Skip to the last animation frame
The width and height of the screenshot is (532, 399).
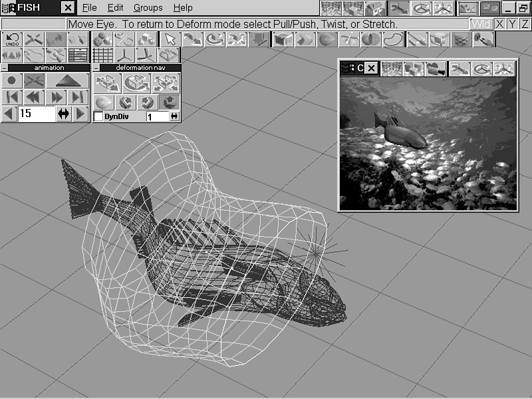coord(78,97)
